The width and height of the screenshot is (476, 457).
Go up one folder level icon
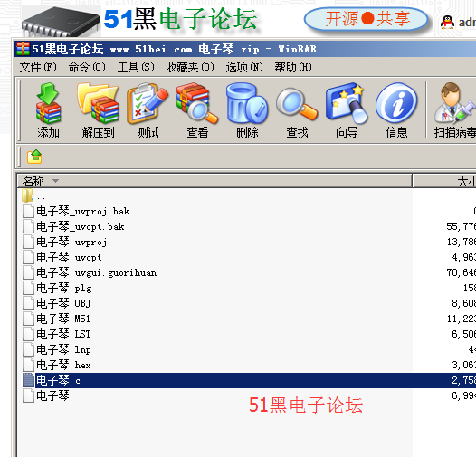(x=34, y=157)
